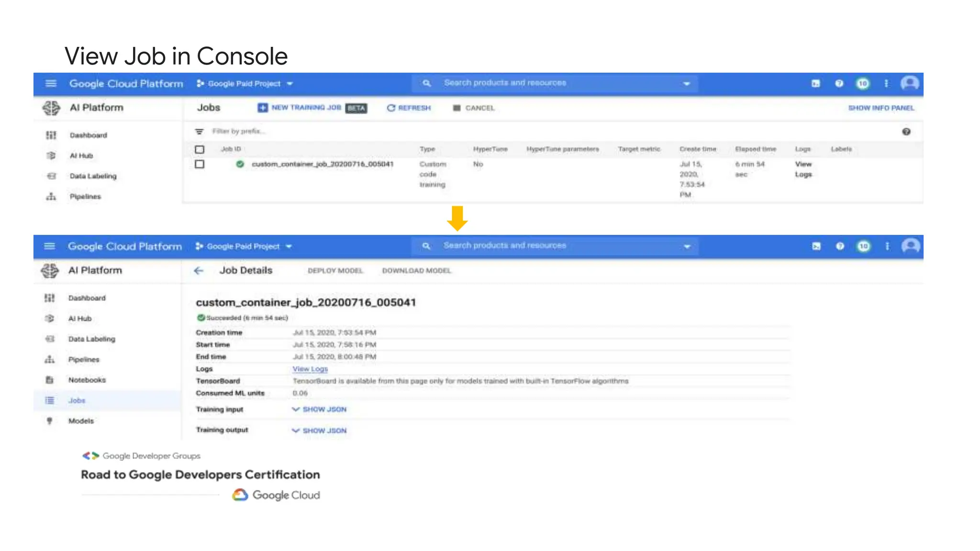Open help icon in top console header
Image resolution: width=980 pixels, height=551 pixels.
click(839, 84)
